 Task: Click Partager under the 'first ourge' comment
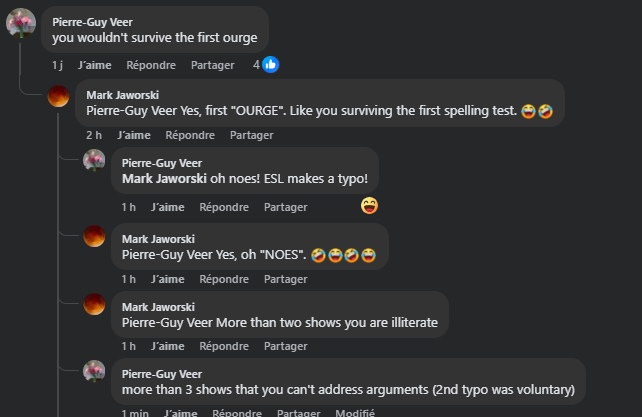pos(212,65)
